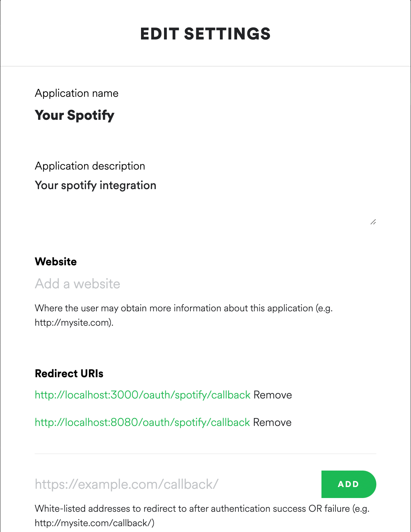Image resolution: width=411 pixels, height=532 pixels.
Task: Click the "Application description" label
Action: pyautogui.click(x=90, y=166)
